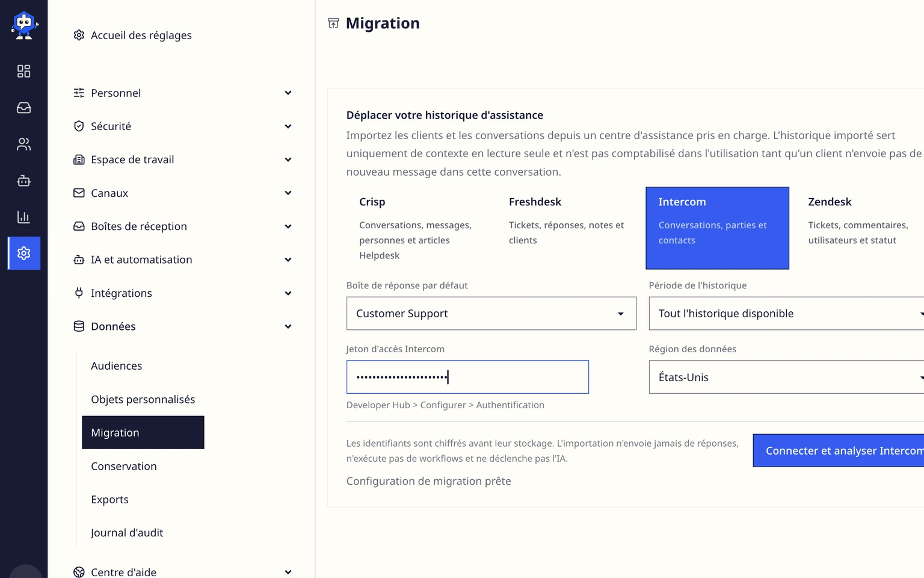The width and height of the screenshot is (924, 578).
Task: Select the Freshdesk migration source
Action: coord(567,228)
